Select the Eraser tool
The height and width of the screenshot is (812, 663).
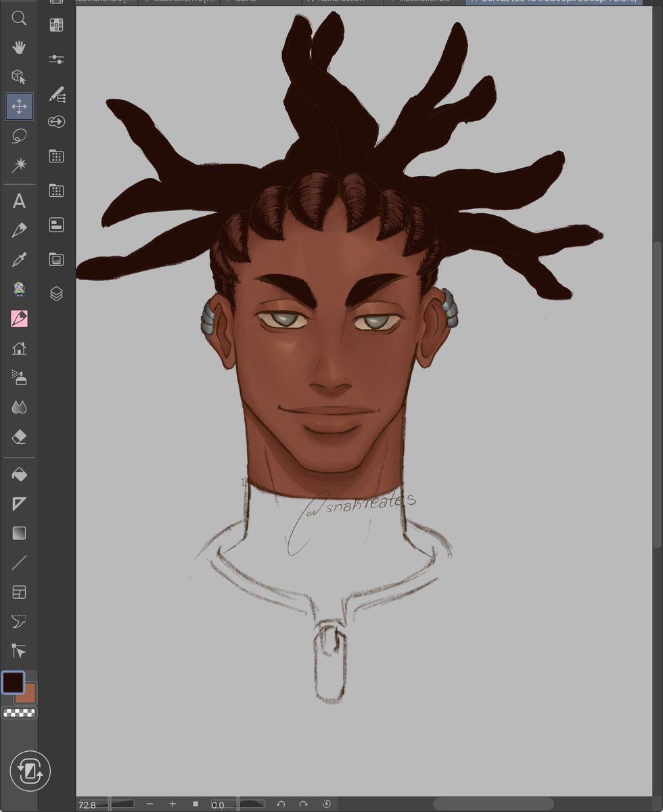pos(19,437)
